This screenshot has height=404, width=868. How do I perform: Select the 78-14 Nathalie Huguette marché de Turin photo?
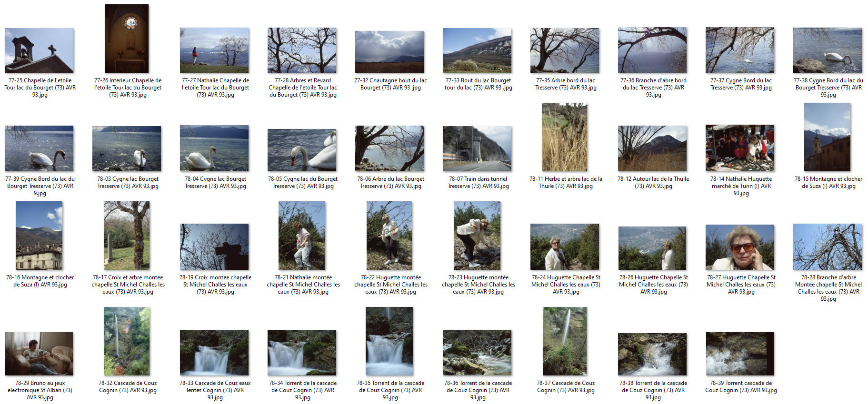[x=740, y=148]
